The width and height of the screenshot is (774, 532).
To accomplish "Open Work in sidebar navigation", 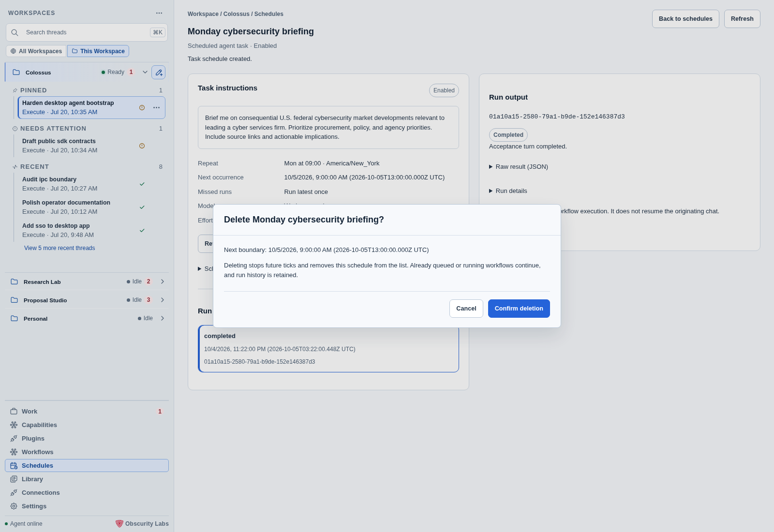I will 87,412.
